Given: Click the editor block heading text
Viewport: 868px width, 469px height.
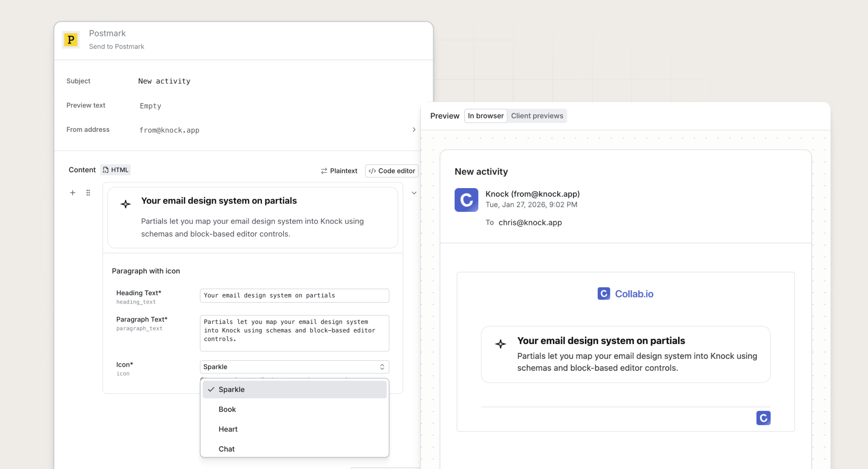Looking at the screenshot, I should tap(219, 201).
